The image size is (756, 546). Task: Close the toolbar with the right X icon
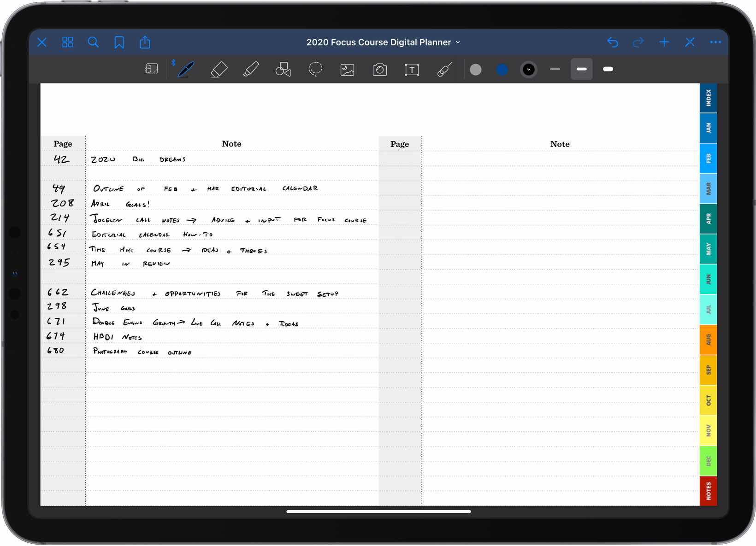[x=690, y=42]
